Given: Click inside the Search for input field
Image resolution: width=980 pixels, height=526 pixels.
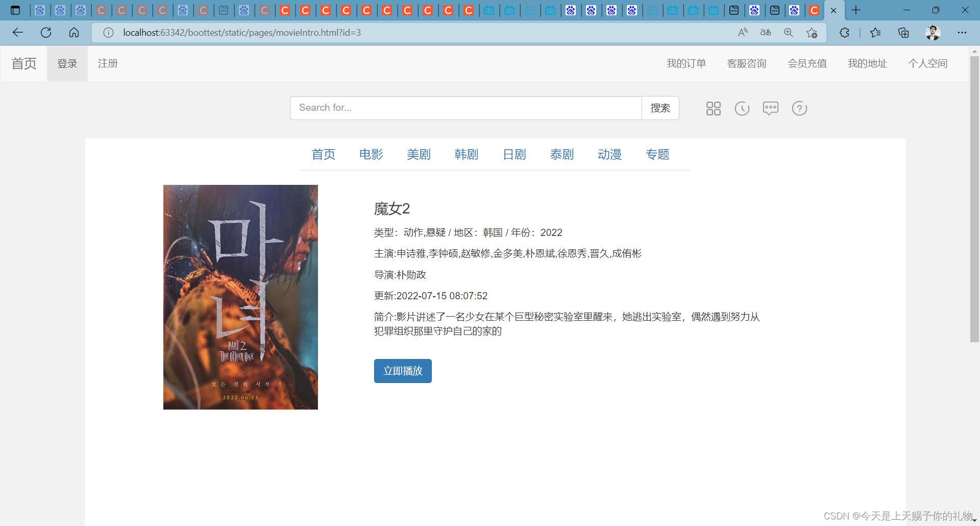Looking at the screenshot, I should pos(465,108).
